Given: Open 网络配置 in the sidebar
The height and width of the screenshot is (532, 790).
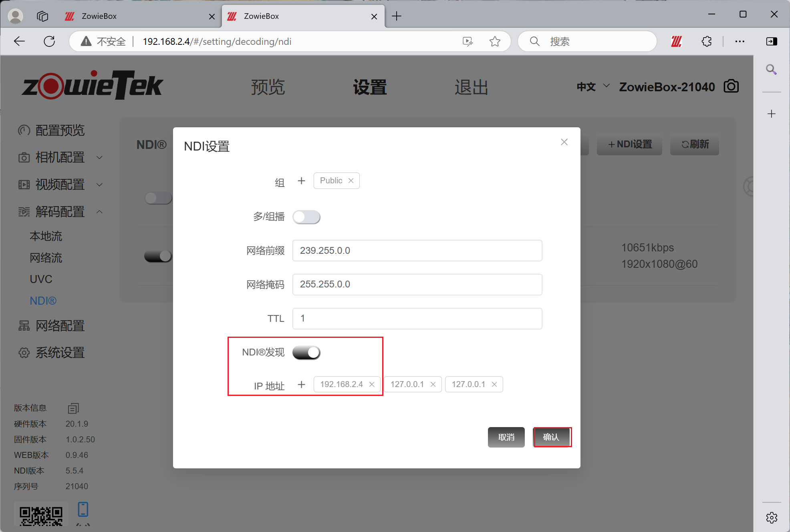Looking at the screenshot, I should [52, 326].
